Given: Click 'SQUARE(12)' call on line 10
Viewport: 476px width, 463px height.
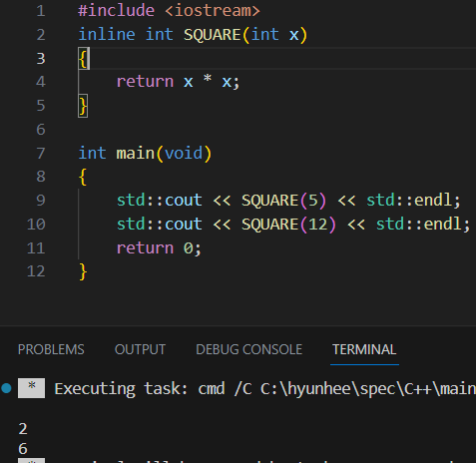Looking at the screenshot, I should 288,225.
